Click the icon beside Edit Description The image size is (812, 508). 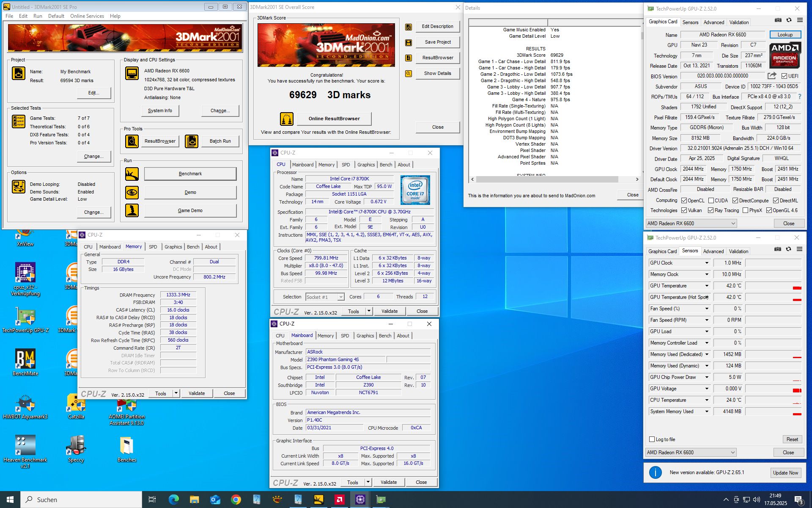click(409, 27)
